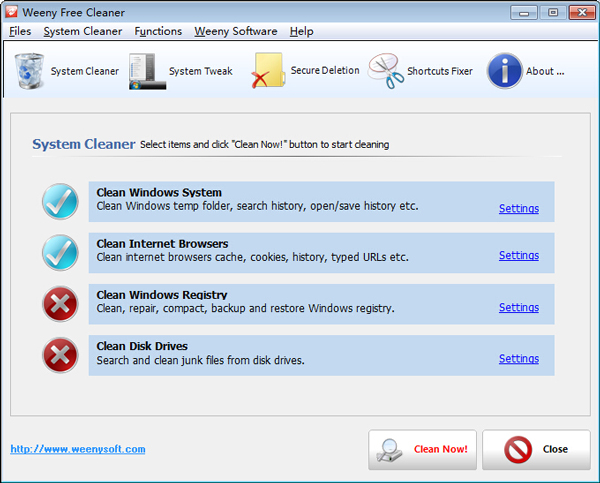Viewport: 600px width, 483px height.
Task: Open the About info icon
Action: click(x=505, y=71)
